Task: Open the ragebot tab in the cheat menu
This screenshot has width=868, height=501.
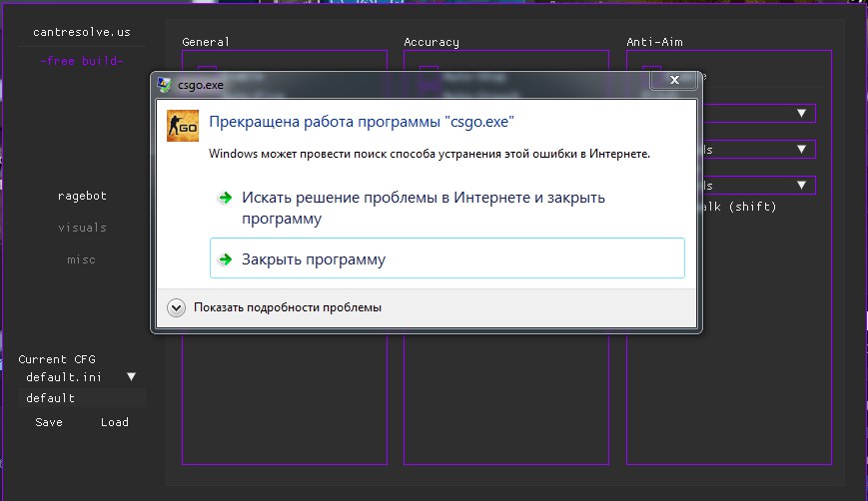Action: 82,196
